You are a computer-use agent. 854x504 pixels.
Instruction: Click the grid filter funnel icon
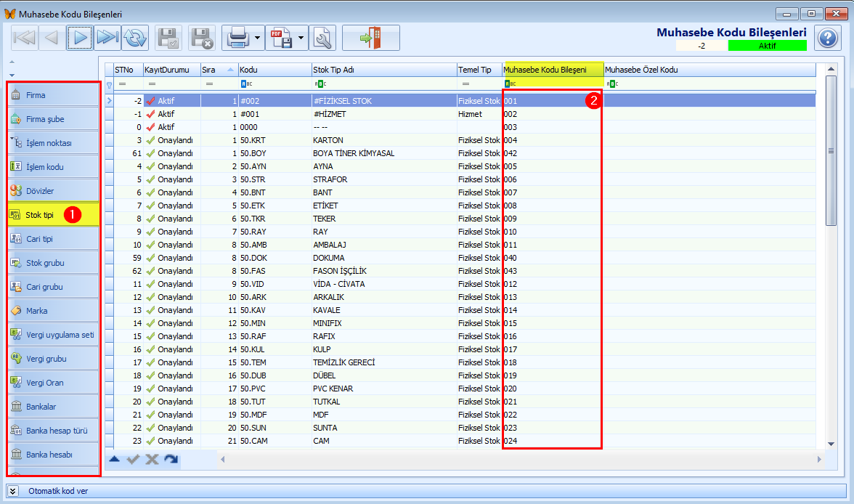(110, 84)
